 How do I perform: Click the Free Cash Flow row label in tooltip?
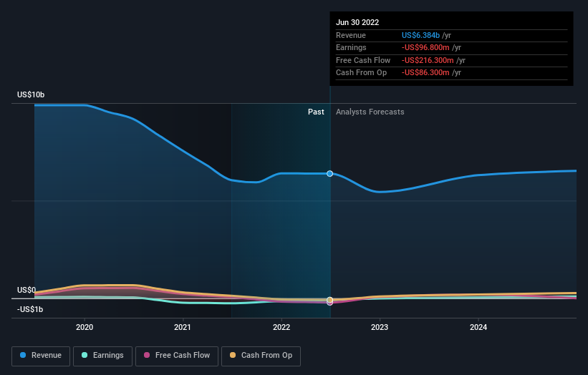[x=363, y=60]
